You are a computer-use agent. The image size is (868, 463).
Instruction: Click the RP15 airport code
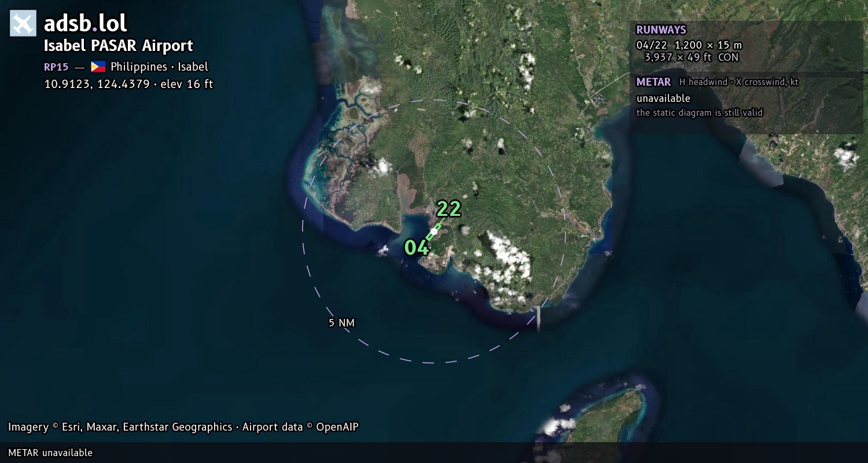point(56,67)
